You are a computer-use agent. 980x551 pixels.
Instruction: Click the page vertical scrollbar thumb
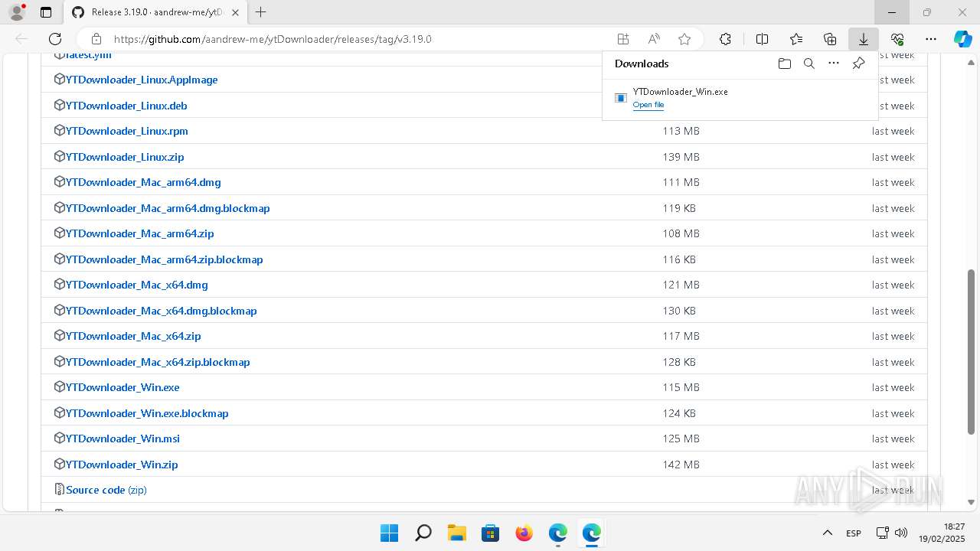click(971, 352)
